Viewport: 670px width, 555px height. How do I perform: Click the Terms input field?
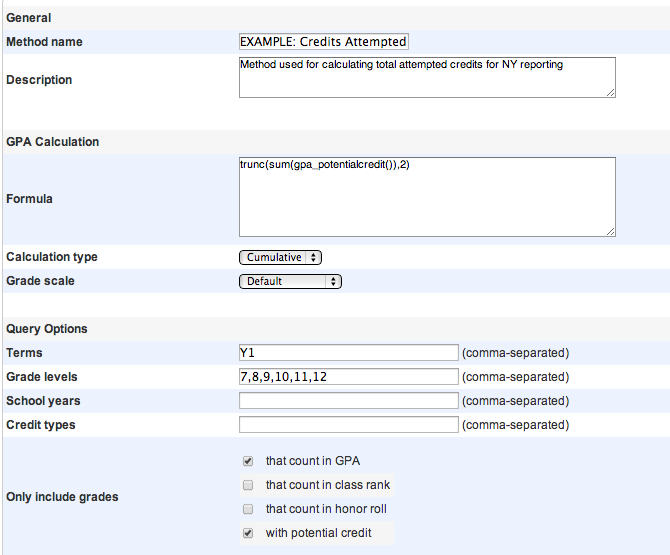pyautogui.click(x=348, y=353)
